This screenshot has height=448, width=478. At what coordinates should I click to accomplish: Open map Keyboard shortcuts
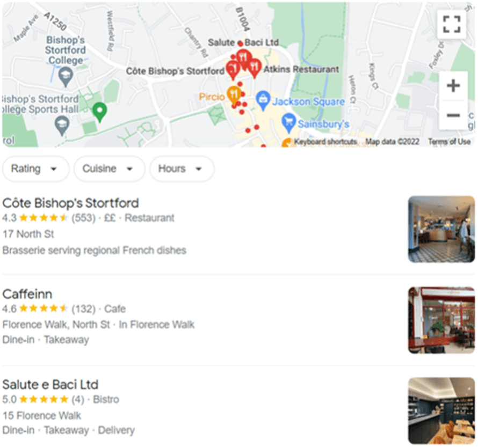pyautogui.click(x=325, y=142)
